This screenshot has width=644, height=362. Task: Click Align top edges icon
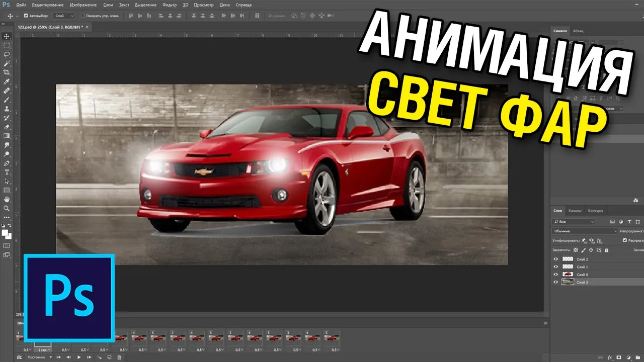131,16
